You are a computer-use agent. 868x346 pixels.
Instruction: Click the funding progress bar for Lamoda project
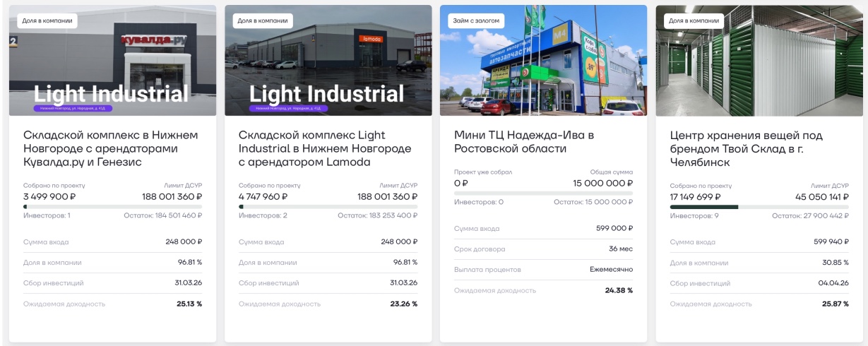[x=328, y=207]
